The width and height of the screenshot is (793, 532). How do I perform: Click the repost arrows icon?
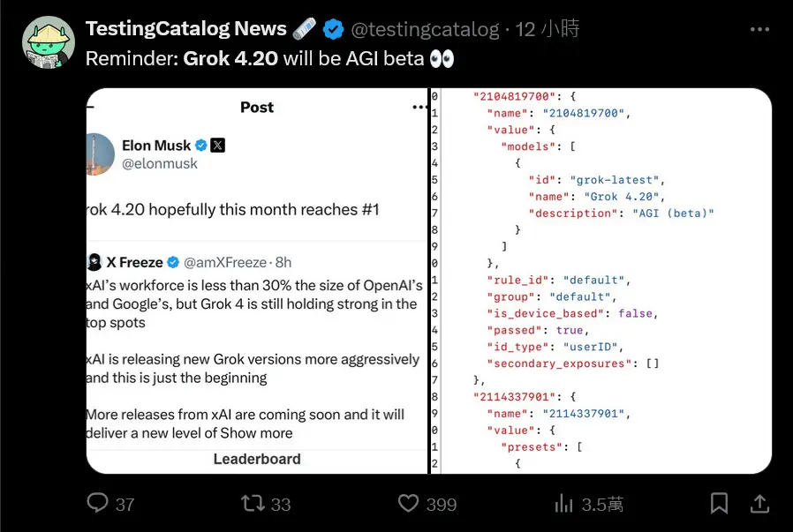(253, 503)
